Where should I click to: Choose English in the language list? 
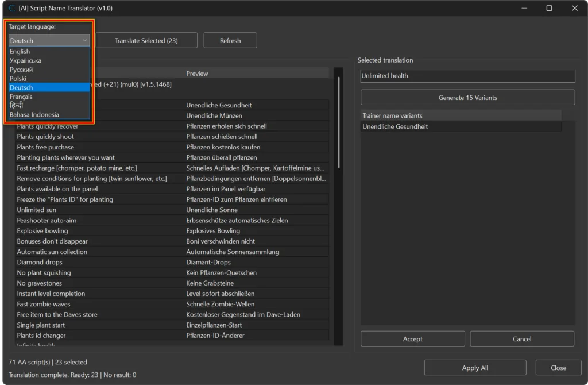coord(49,51)
